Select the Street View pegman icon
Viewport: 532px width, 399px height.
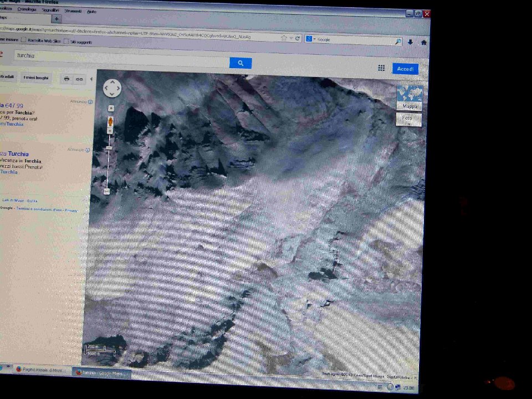point(110,121)
